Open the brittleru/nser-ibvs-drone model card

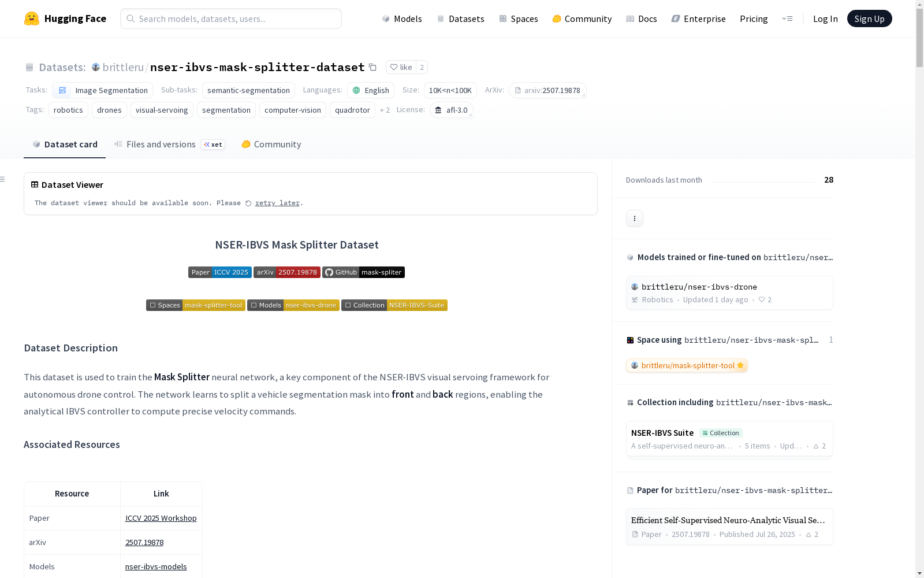[x=729, y=293]
